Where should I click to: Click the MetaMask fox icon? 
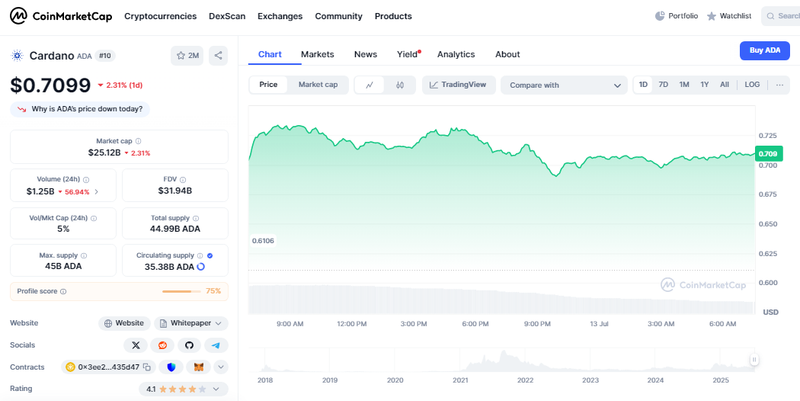point(198,367)
